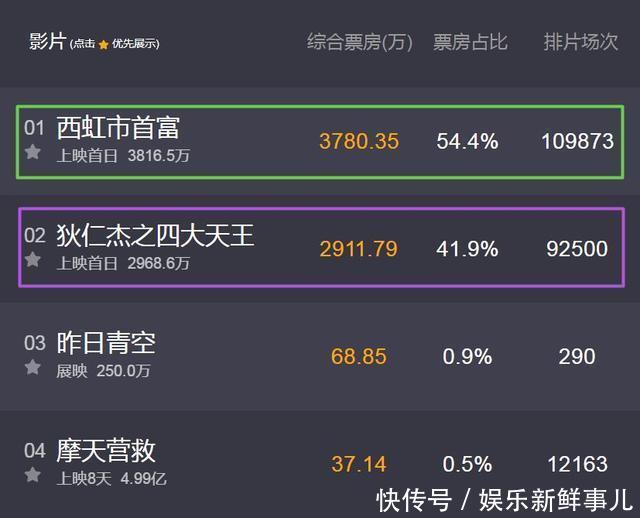This screenshot has height=518, width=640.
Task: Click box office figure 2911.79
Action: (359, 248)
